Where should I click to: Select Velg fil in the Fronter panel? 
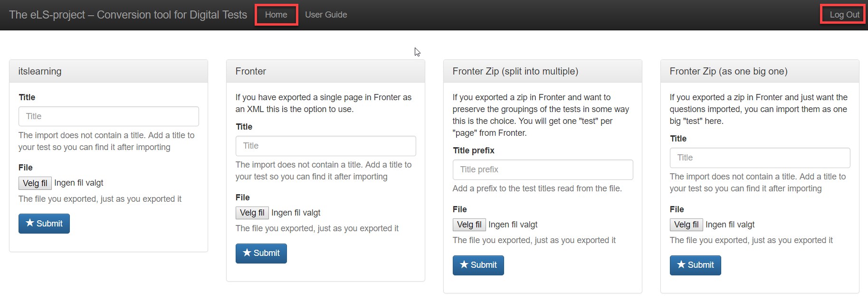pos(252,213)
